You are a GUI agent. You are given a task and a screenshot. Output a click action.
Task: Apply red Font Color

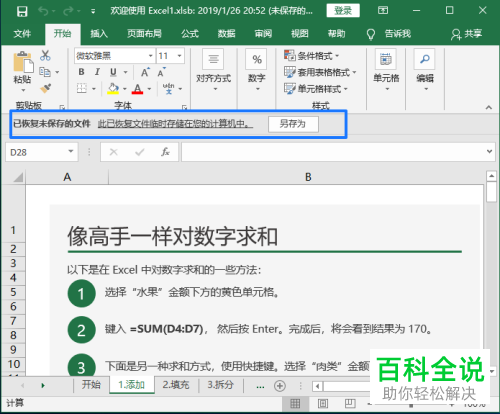coord(137,89)
